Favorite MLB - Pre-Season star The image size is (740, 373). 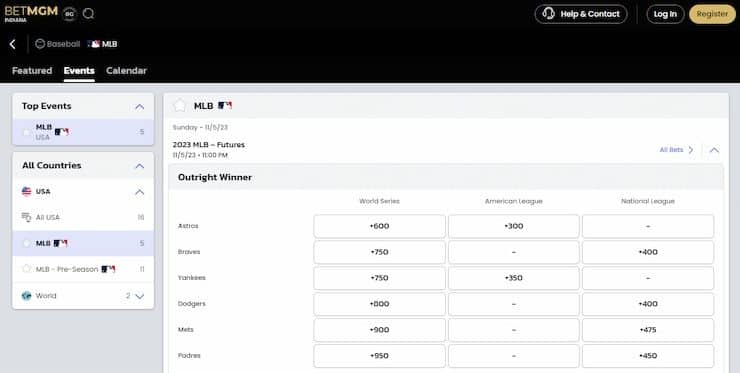[26, 269]
